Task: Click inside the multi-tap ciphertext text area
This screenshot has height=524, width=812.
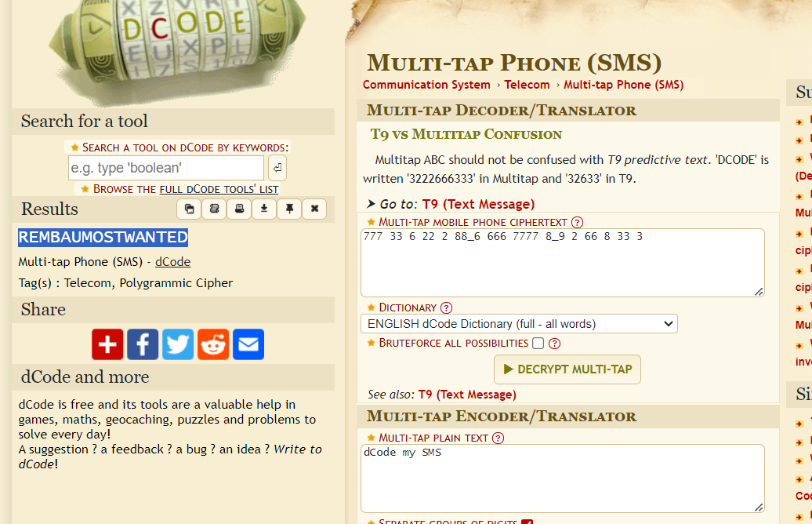Action: [x=562, y=263]
